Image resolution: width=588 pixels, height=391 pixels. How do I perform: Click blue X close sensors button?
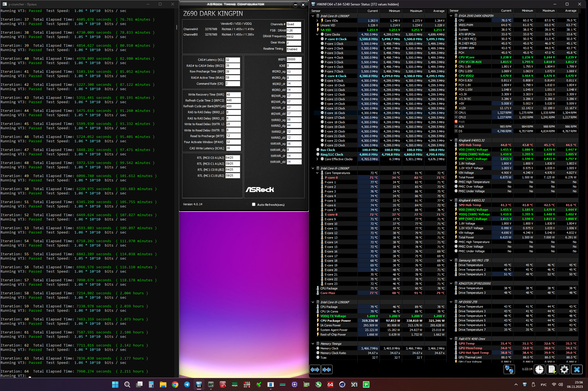point(577,370)
